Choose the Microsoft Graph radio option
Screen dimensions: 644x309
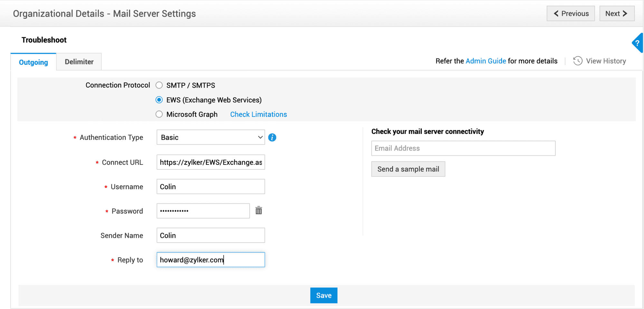point(159,114)
